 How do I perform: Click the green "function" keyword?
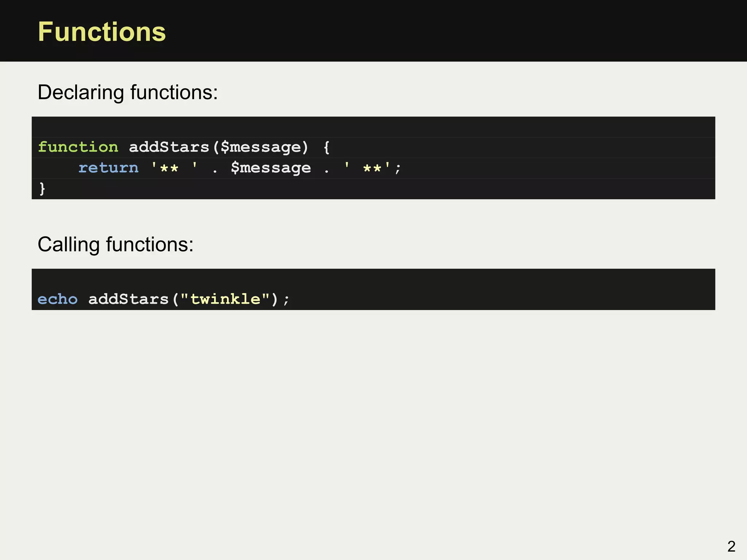[78, 147]
